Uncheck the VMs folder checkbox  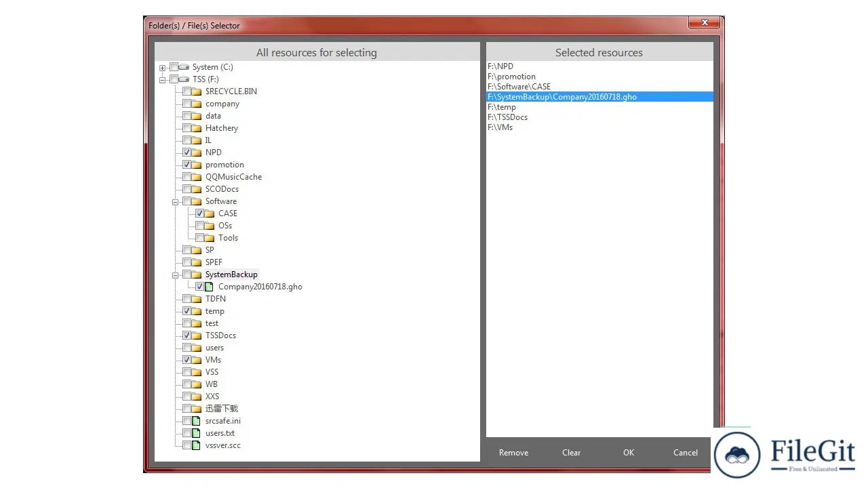tap(186, 360)
